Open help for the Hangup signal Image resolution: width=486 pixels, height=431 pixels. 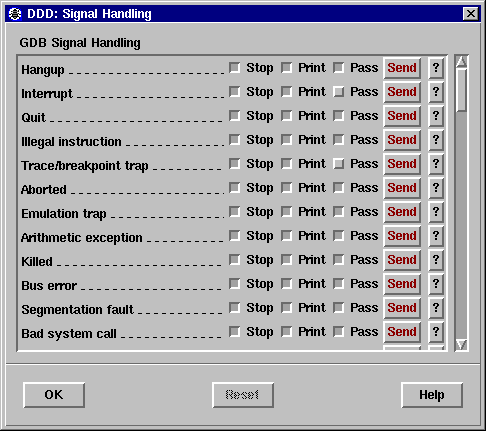436,68
